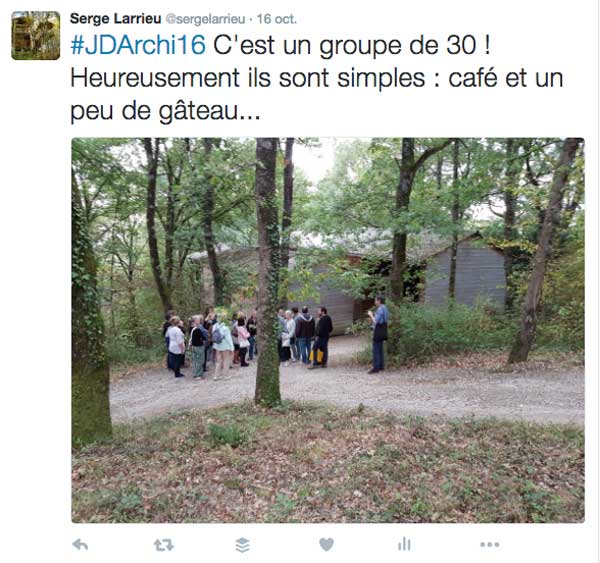The image size is (600, 563).
Task: Click the text "C'est un groupe de 30 !"
Action: click(x=352, y=46)
